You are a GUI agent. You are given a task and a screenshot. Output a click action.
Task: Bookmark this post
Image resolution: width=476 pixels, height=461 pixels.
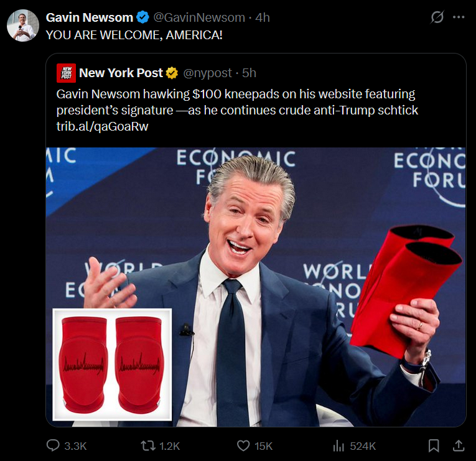[x=434, y=446]
